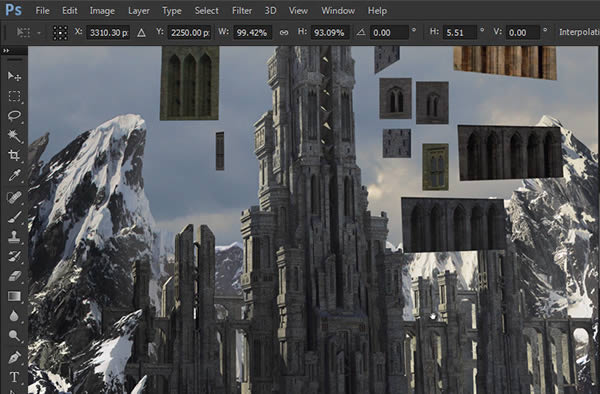Image resolution: width=600 pixels, height=394 pixels.
Task: Click the transform tool preset icon
Action: (x=23, y=33)
